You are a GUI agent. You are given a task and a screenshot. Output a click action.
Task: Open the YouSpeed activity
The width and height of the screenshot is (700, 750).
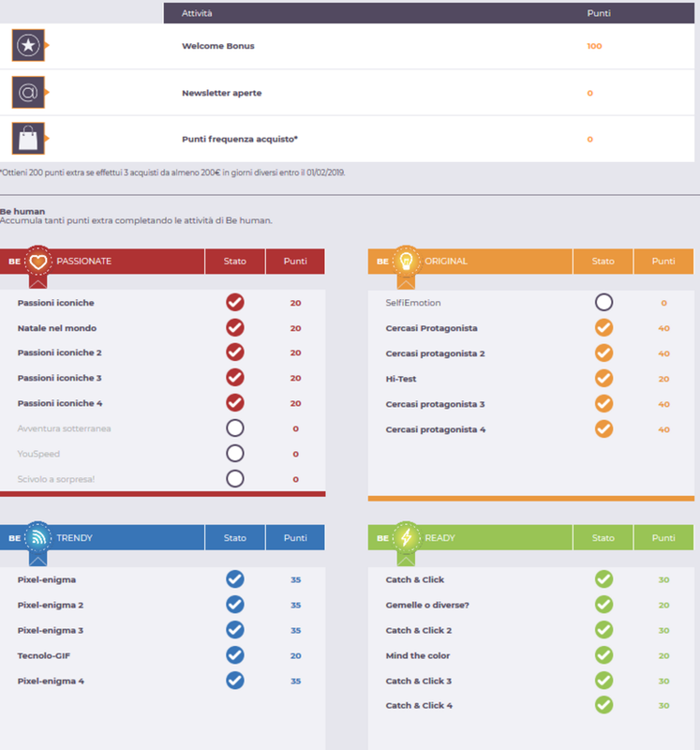point(38,454)
